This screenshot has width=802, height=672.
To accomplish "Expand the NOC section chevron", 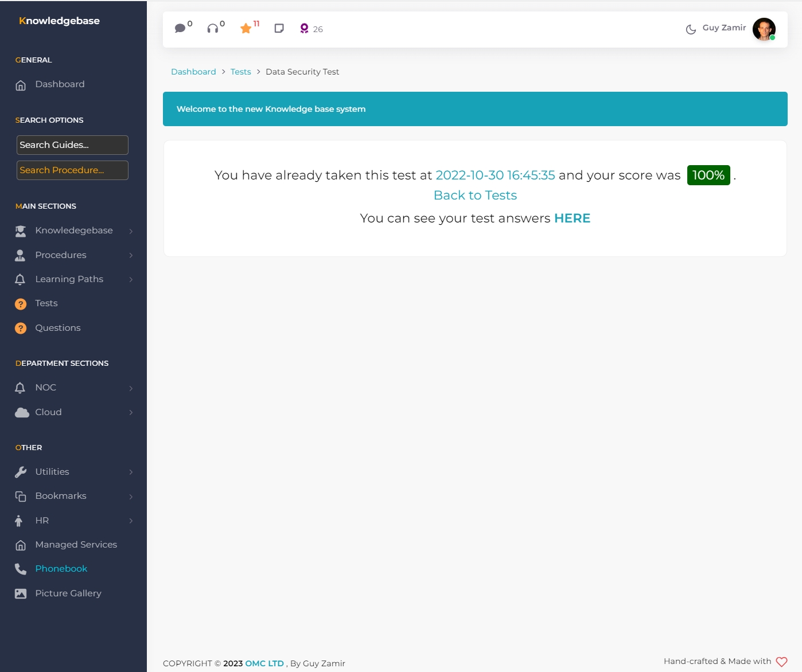I will coord(131,388).
